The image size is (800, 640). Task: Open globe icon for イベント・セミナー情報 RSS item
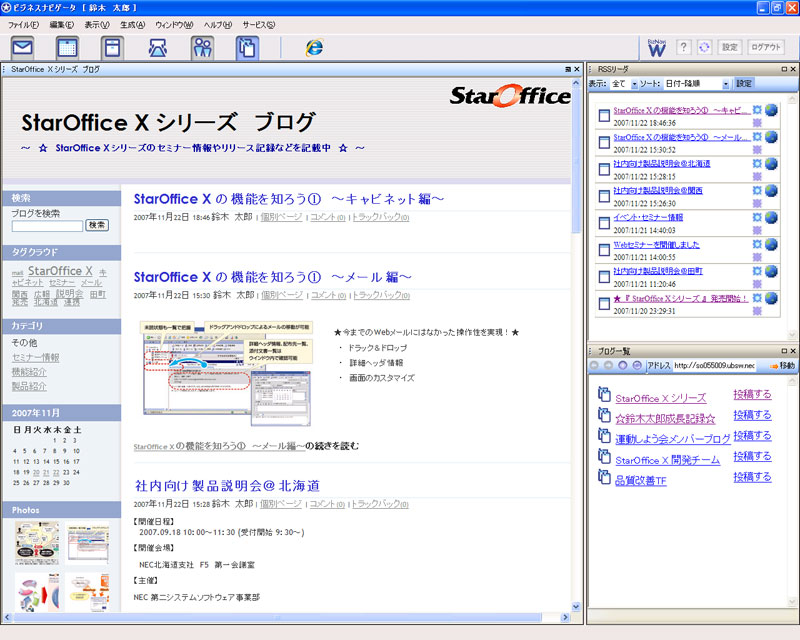click(x=771, y=217)
